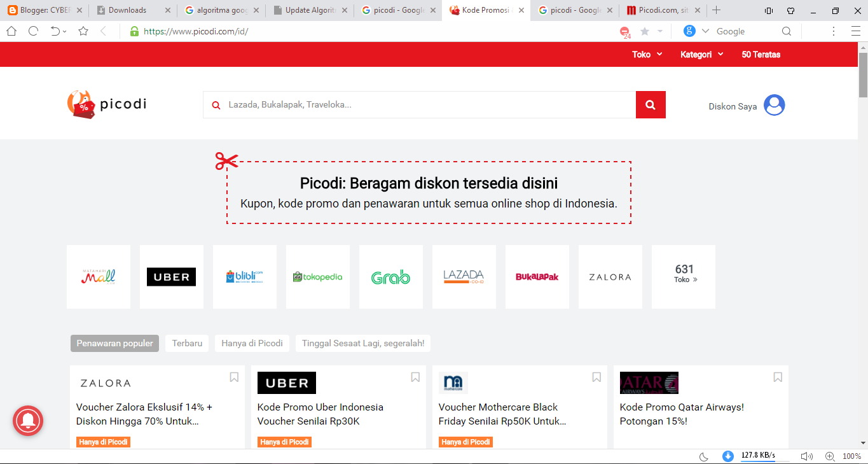Open the Zalora store tile
868x464 pixels.
610,277
